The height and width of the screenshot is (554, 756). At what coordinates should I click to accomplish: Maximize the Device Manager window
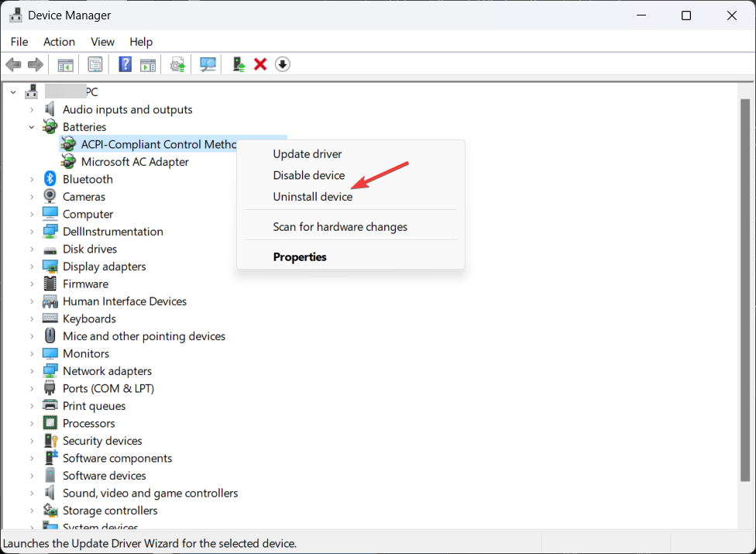686,15
